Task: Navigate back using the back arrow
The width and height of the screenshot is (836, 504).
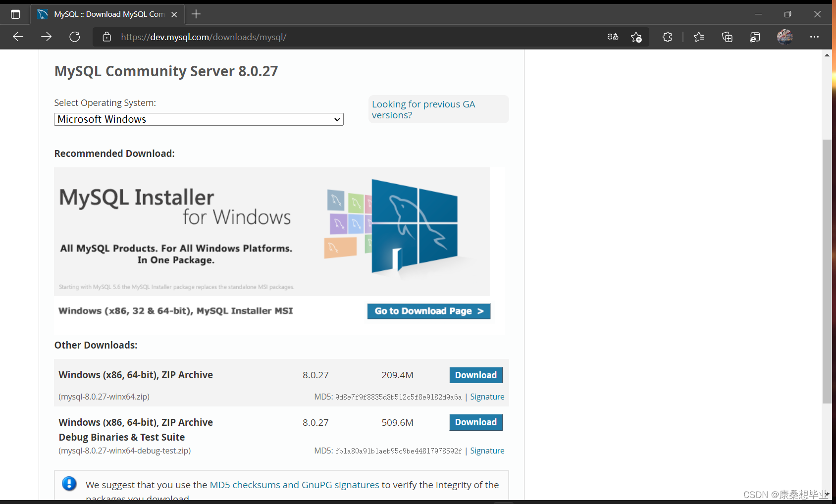Action: click(18, 37)
